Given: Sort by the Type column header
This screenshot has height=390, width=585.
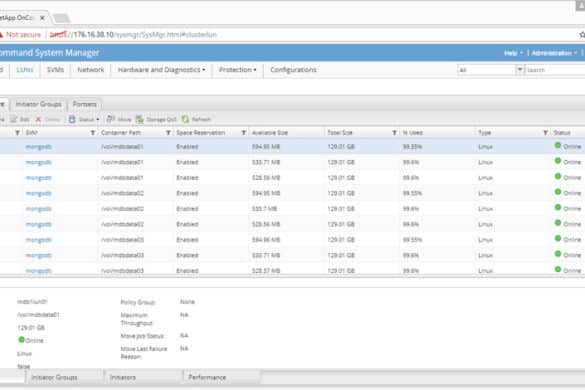Looking at the screenshot, I should tap(485, 133).
